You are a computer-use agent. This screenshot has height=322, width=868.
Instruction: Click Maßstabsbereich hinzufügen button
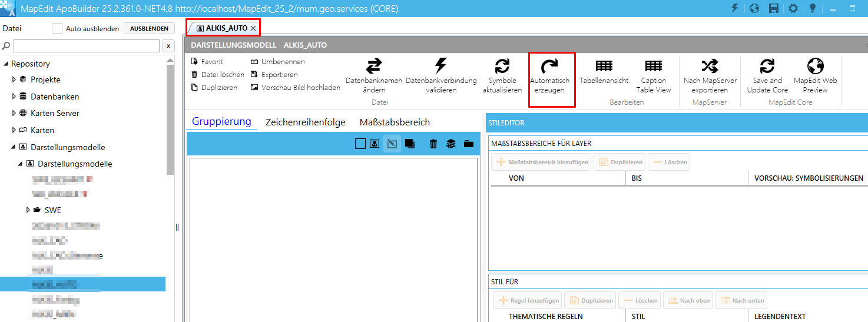click(542, 162)
